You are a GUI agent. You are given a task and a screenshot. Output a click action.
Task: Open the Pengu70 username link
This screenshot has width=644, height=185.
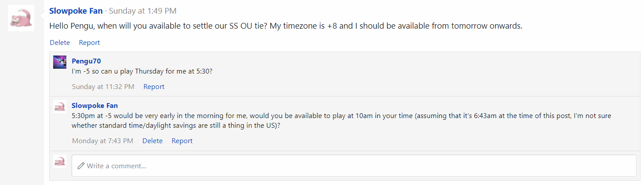click(x=86, y=61)
